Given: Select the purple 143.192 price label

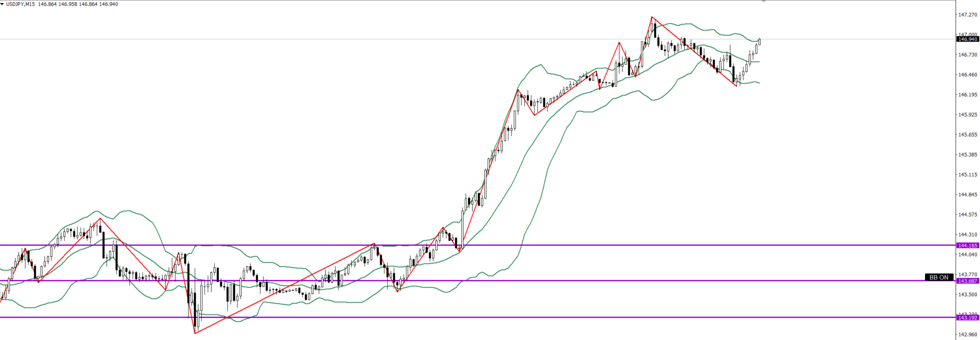Looking at the screenshot, I should [967, 318].
